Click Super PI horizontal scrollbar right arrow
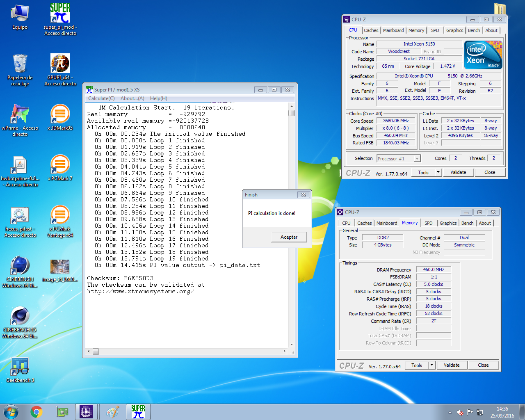Screen dimensions: 525x420 [x=285, y=352]
